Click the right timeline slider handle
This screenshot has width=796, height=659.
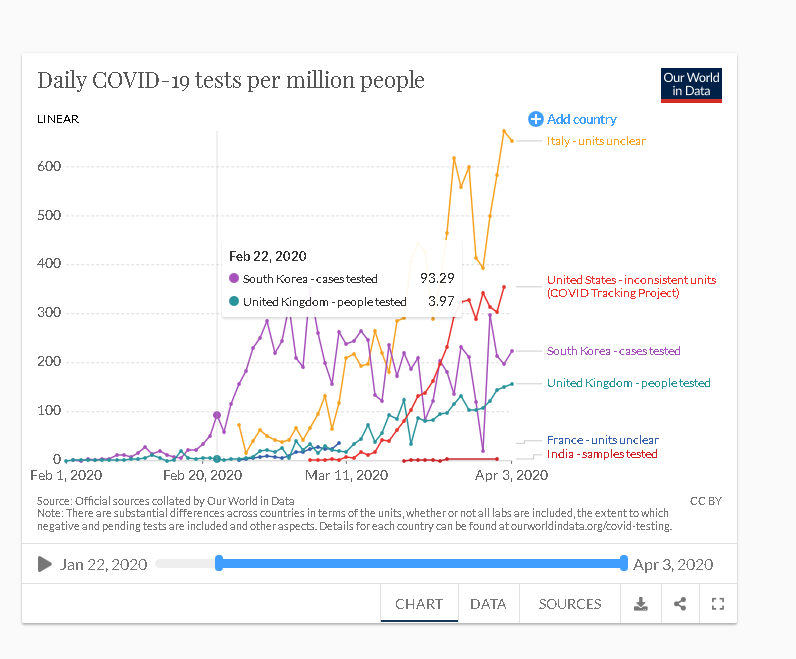(624, 564)
